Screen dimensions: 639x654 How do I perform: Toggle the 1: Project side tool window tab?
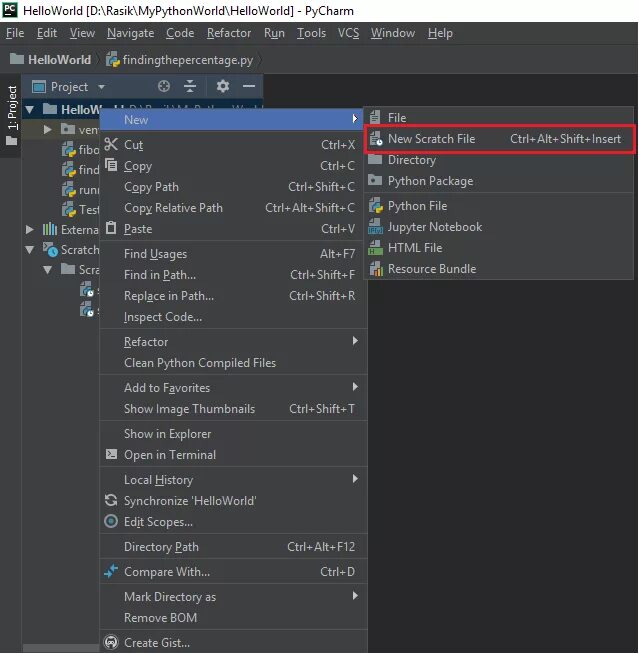point(11,116)
